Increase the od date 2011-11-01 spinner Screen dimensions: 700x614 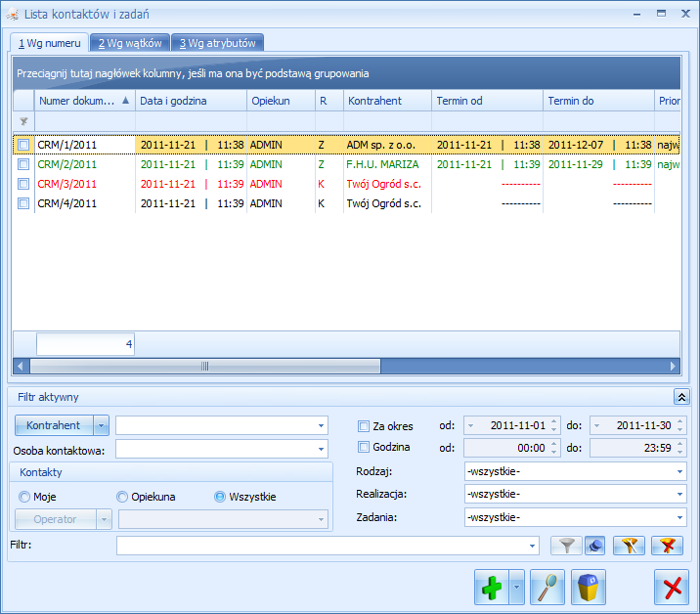coord(554,421)
